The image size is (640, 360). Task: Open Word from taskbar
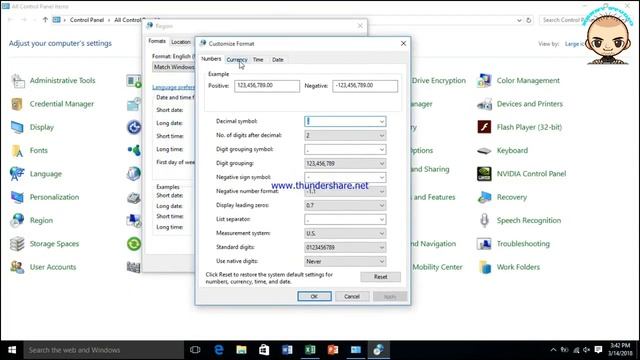tap(287, 350)
